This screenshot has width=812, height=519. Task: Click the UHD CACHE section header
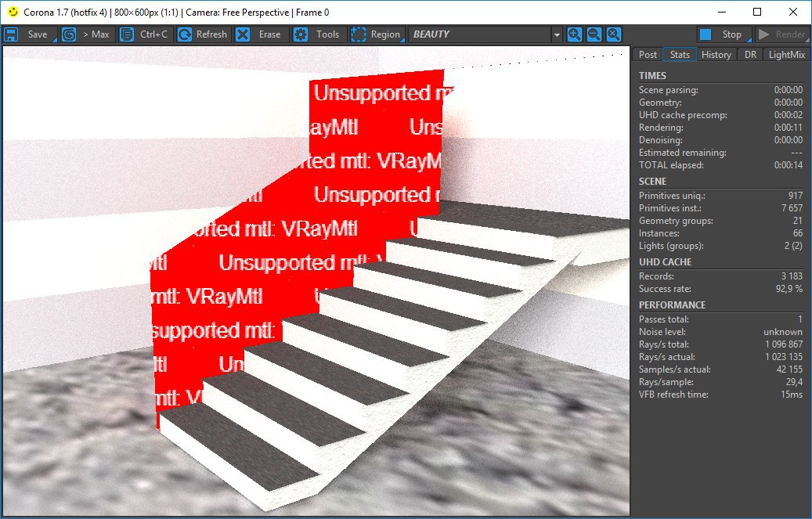665,262
